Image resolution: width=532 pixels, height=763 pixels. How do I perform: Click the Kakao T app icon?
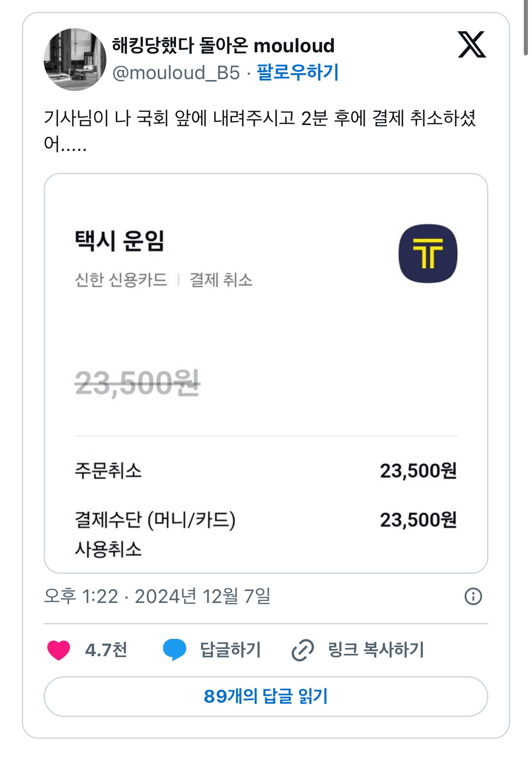(428, 253)
